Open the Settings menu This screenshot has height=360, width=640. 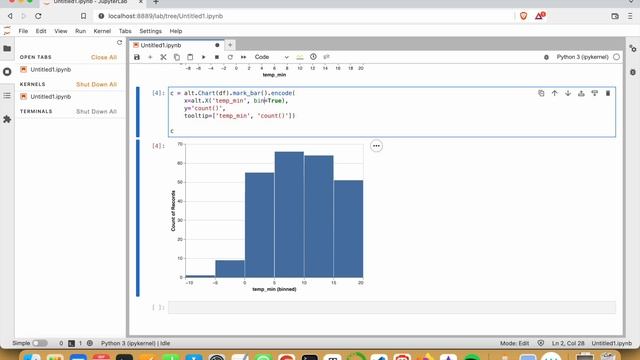click(151, 31)
